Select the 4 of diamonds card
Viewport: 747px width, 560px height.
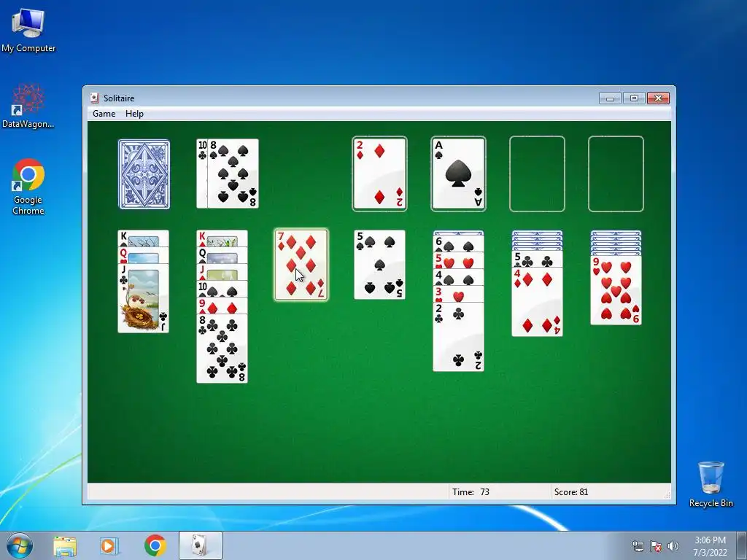click(x=537, y=302)
